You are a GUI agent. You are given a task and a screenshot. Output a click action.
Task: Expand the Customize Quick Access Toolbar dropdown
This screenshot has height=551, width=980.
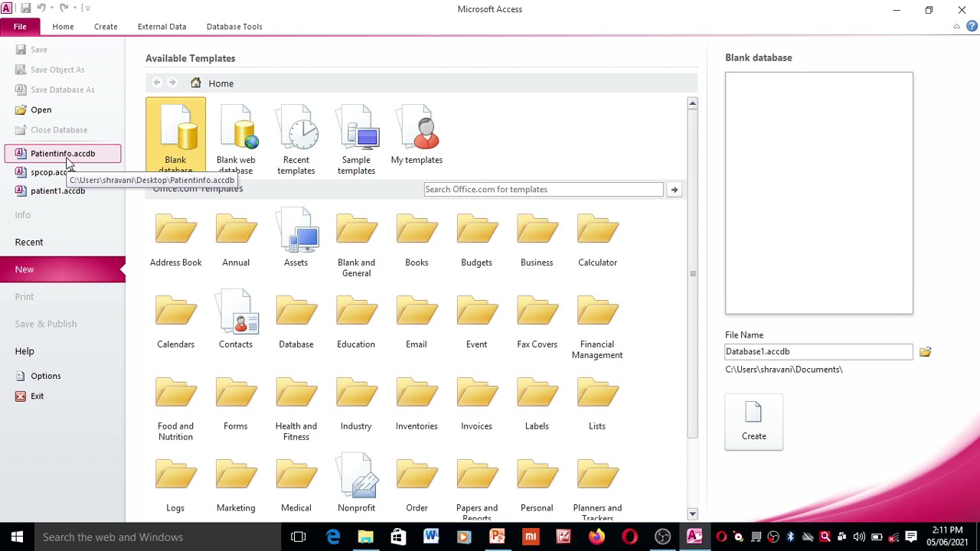[87, 8]
